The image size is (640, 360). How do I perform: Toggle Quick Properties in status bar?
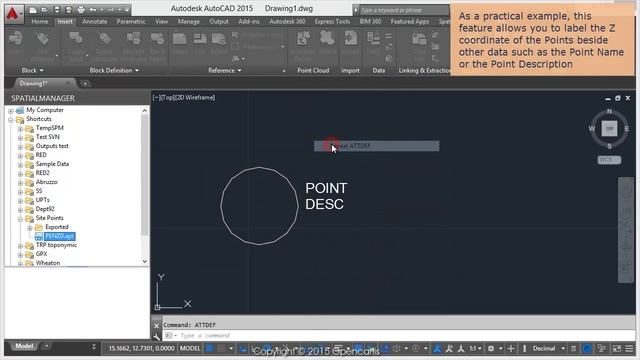click(573, 349)
